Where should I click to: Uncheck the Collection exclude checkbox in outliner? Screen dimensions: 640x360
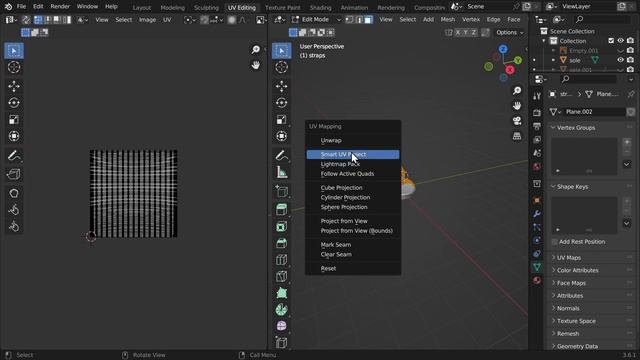pos(611,41)
